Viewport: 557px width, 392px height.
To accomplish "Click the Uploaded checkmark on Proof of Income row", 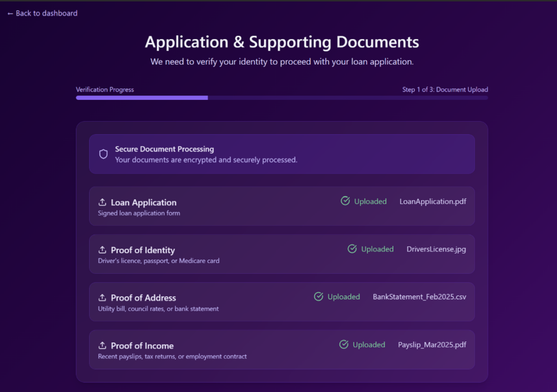I will (x=344, y=344).
